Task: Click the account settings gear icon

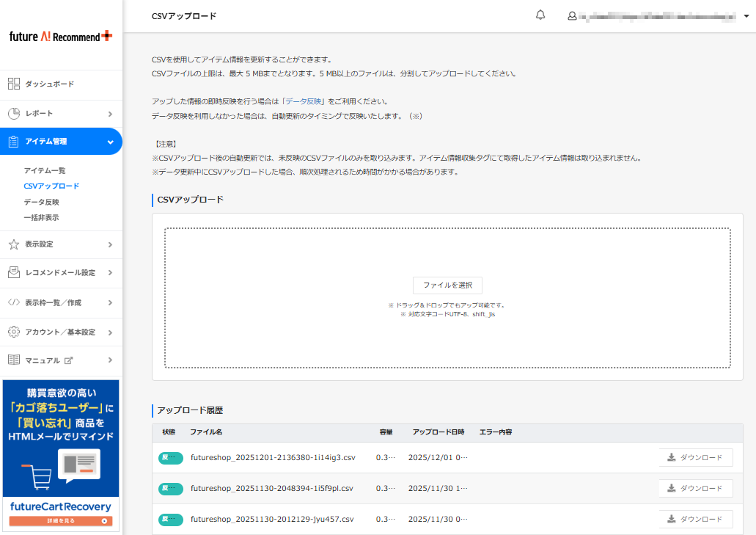Action: [13, 332]
